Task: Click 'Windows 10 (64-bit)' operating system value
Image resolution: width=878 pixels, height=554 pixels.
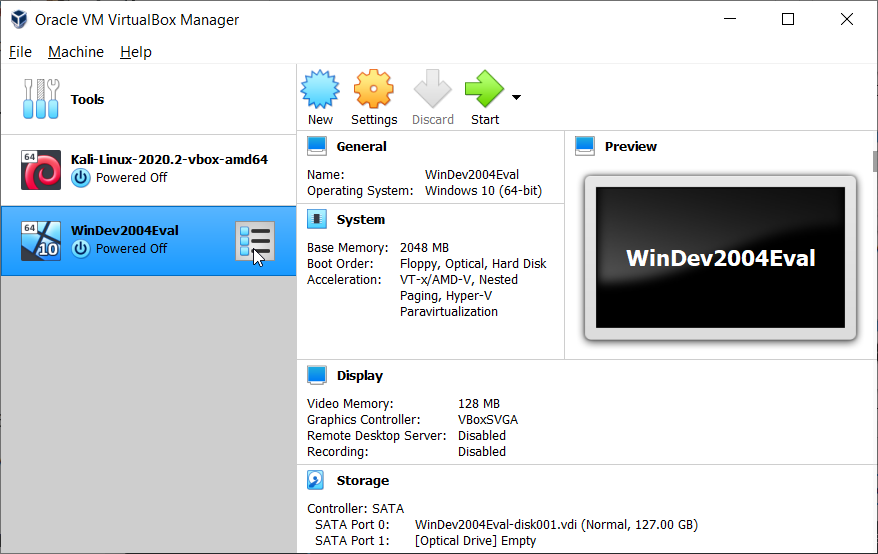Action: (x=483, y=191)
